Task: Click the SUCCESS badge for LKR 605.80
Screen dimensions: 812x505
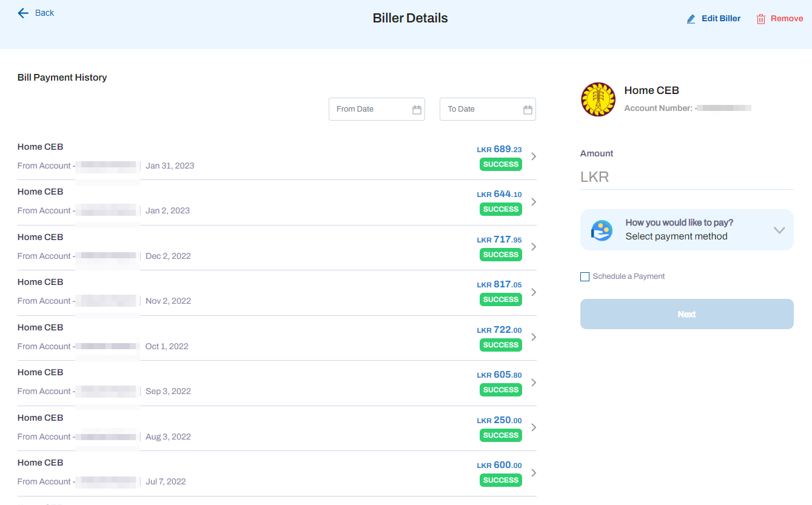Action: pos(501,390)
